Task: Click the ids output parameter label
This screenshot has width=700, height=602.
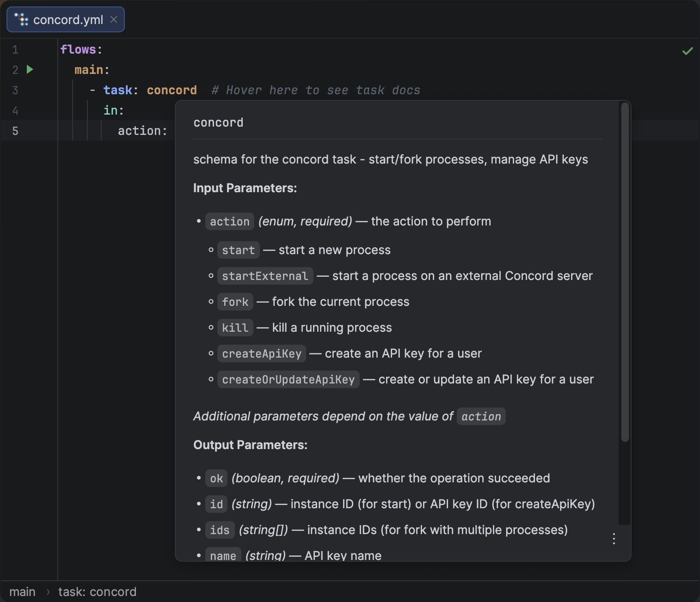Action: [220, 530]
